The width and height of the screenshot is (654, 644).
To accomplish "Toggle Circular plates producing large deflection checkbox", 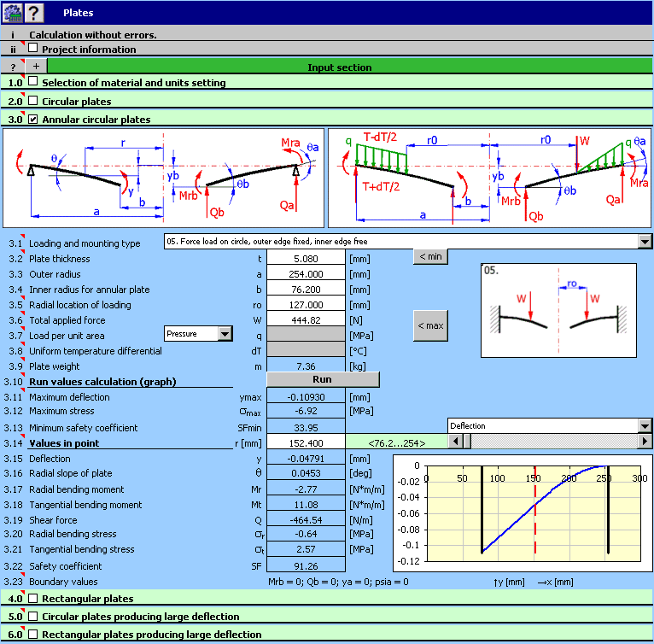I will point(33,616).
